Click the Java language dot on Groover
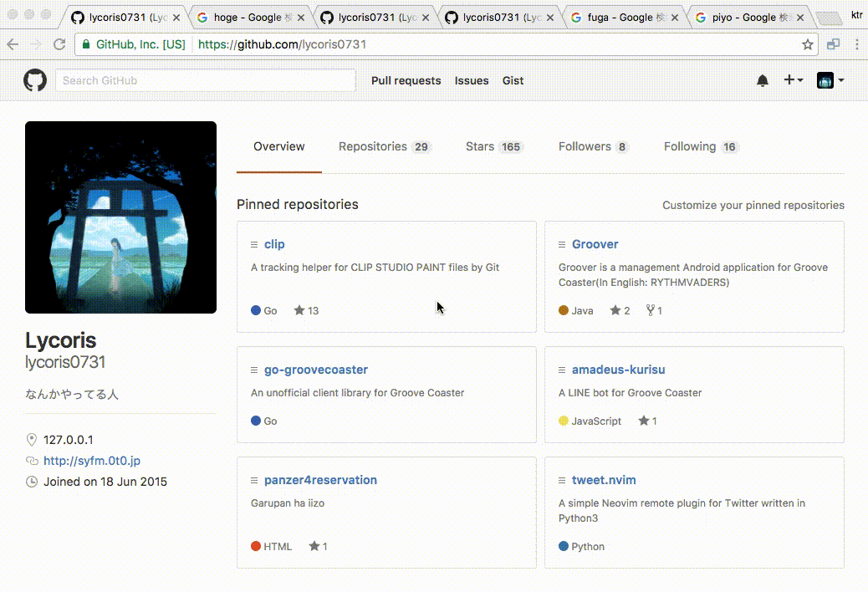The height and width of the screenshot is (592, 868). (564, 310)
